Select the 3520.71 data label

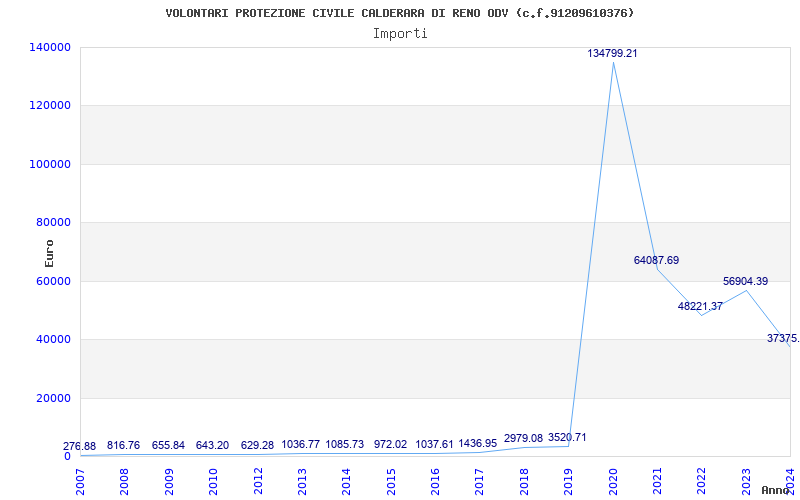567,437
